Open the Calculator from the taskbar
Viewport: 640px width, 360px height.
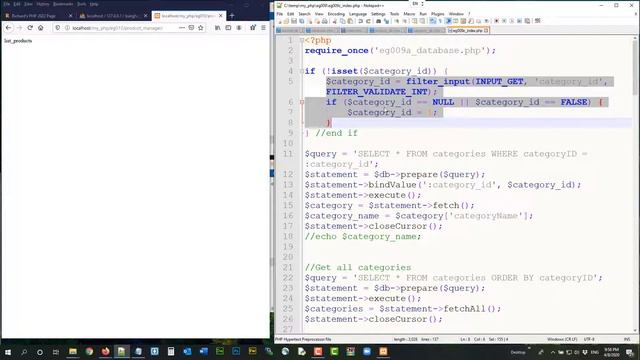click(x=171, y=351)
